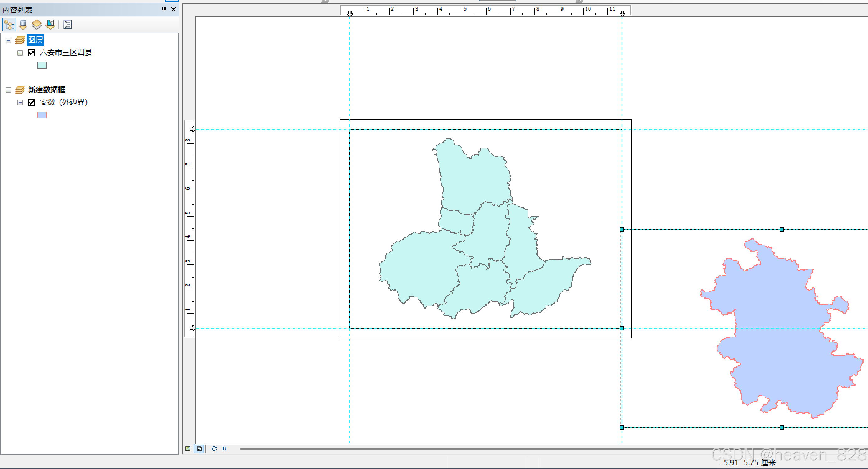
Task: Refresh the map display
Action: [x=214, y=448]
